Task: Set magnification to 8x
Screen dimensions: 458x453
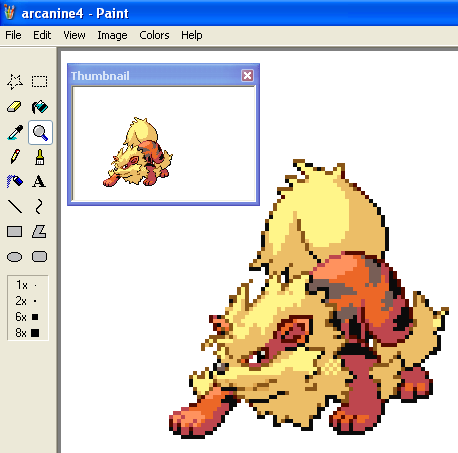Action: (x=28, y=333)
